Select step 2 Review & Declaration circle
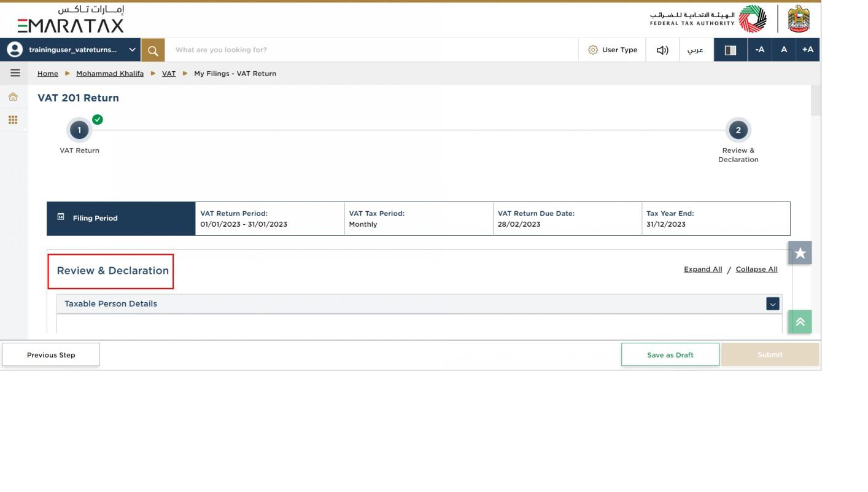This screenshot has height=492, width=868. [x=738, y=130]
